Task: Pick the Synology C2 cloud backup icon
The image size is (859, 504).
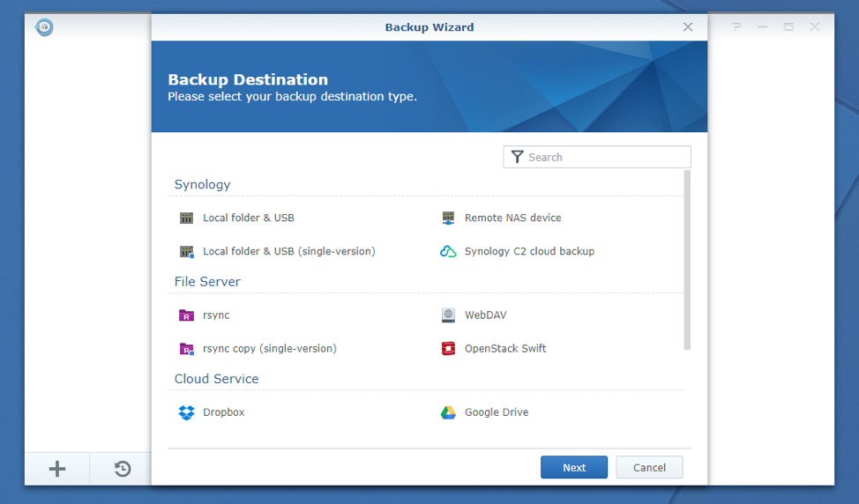Action: (448, 251)
